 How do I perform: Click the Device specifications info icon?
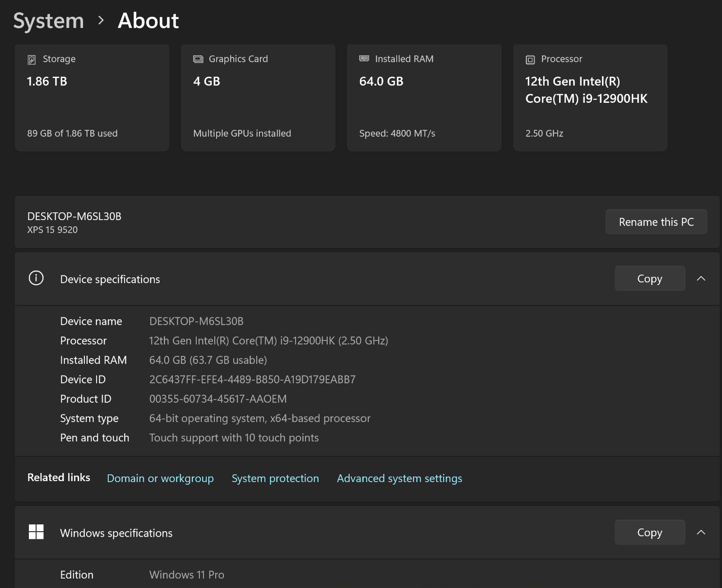tap(36, 278)
